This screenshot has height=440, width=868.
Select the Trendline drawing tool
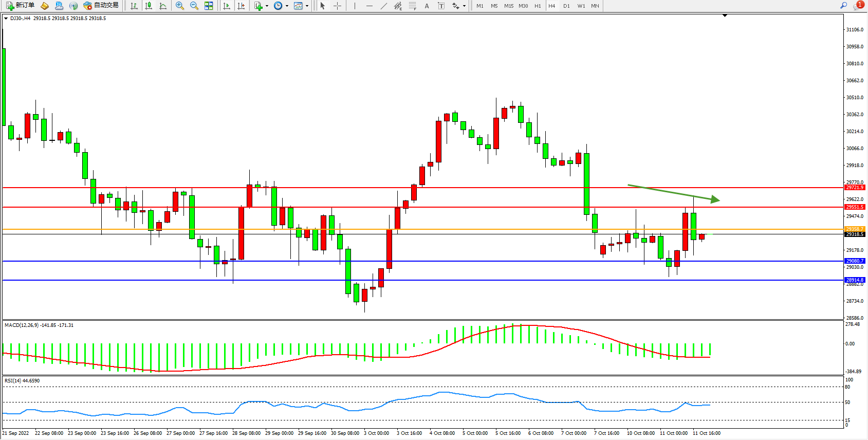click(x=383, y=6)
